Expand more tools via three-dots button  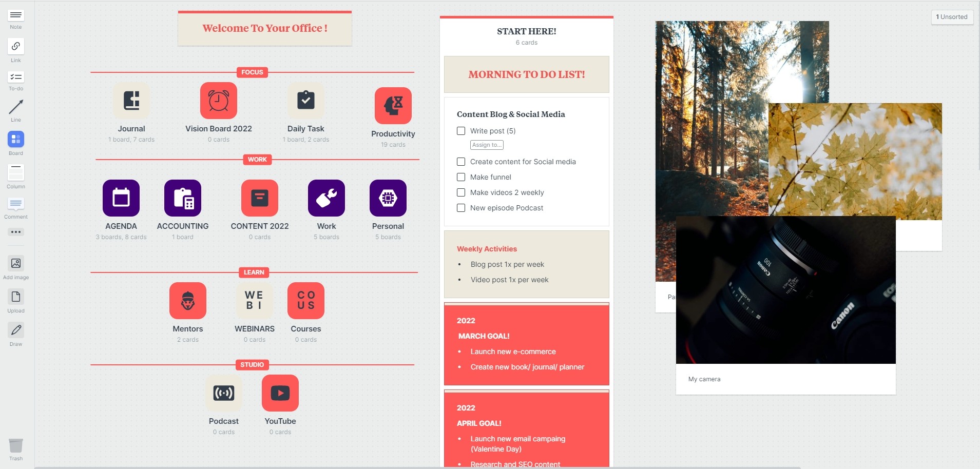[x=16, y=232]
